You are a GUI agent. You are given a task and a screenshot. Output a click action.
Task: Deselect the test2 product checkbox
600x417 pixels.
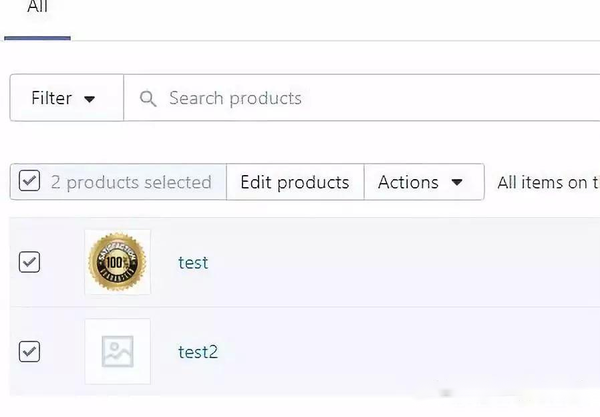pyautogui.click(x=29, y=351)
